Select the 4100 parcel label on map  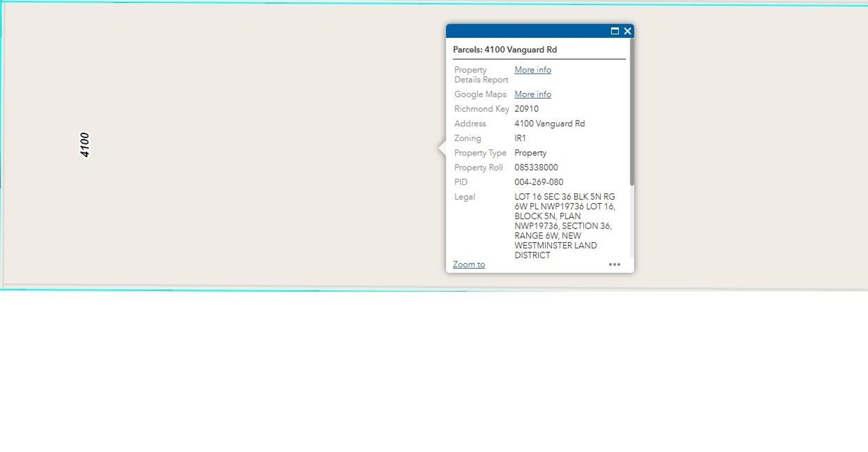coord(85,145)
